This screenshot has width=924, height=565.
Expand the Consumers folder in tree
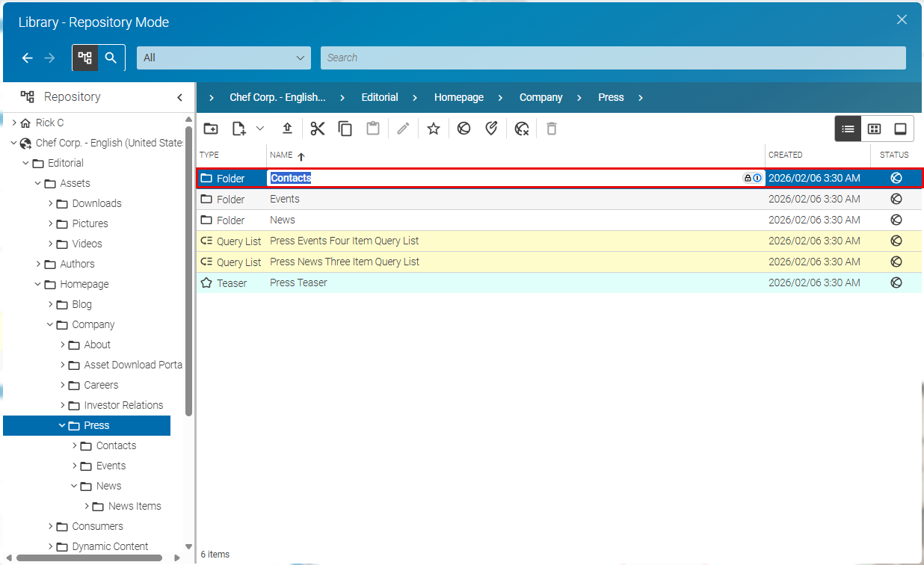(51, 526)
